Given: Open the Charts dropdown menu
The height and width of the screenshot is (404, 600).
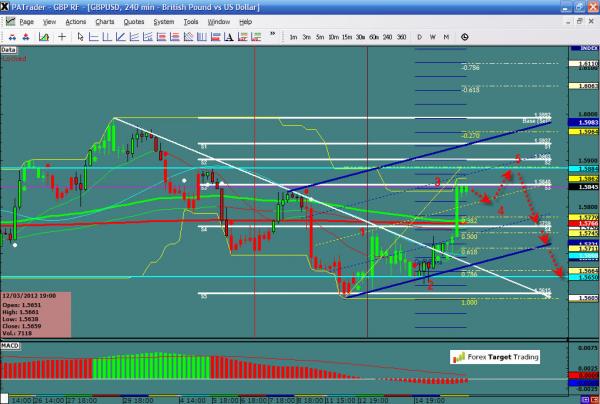Looking at the screenshot, I should point(103,20).
